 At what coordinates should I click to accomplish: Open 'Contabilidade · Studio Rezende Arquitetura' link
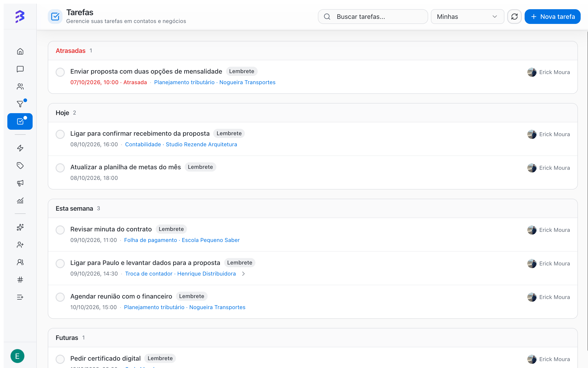(181, 144)
